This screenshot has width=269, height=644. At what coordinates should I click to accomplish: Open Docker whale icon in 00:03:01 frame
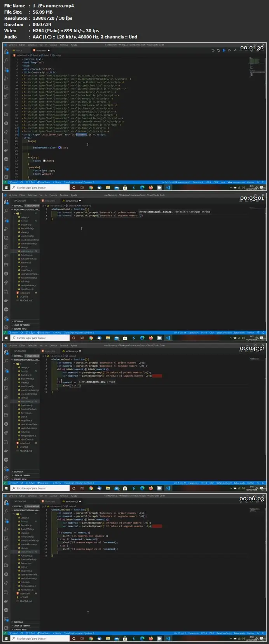pos(6,300)
